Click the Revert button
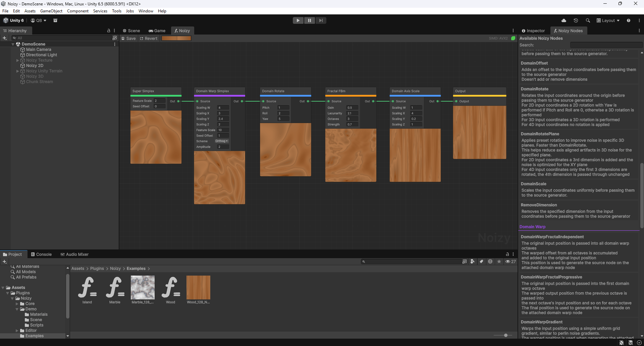Screen dimensions: 644x346 [x=149, y=38]
